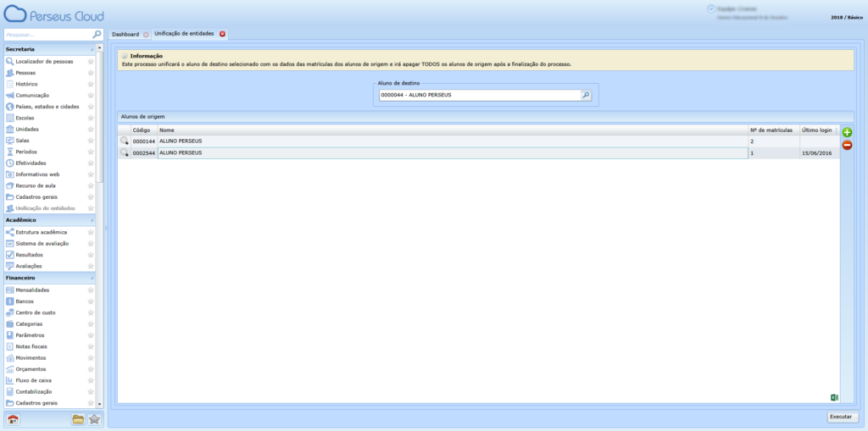Screen dimensions: 868x431
Task: Open details icon for row 0000144
Action: click(124, 141)
